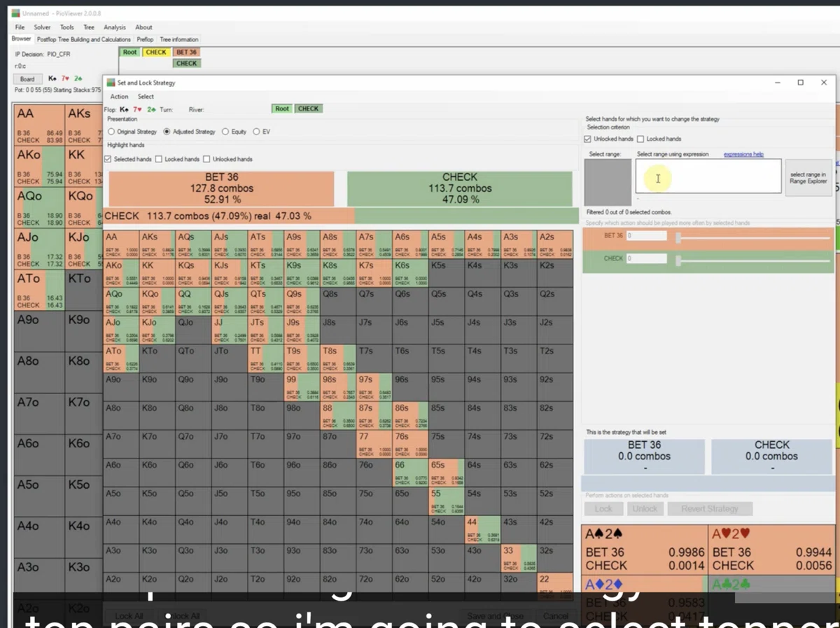
Task: Select the BET 36 node in main window
Action: click(x=186, y=52)
